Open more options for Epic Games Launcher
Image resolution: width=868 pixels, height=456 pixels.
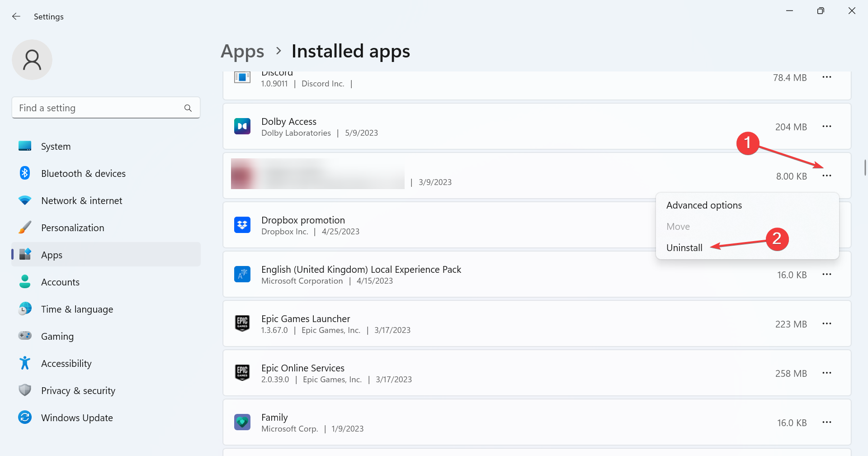[827, 324]
